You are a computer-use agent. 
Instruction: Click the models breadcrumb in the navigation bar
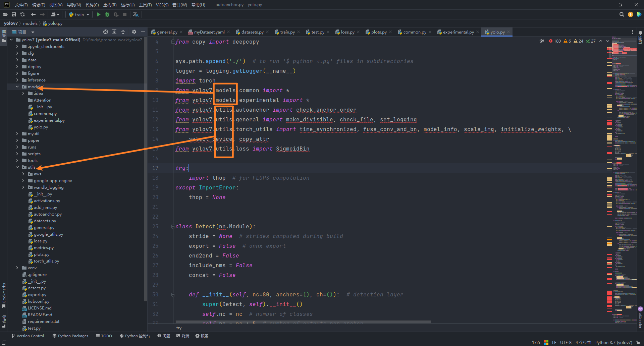coord(30,23)
